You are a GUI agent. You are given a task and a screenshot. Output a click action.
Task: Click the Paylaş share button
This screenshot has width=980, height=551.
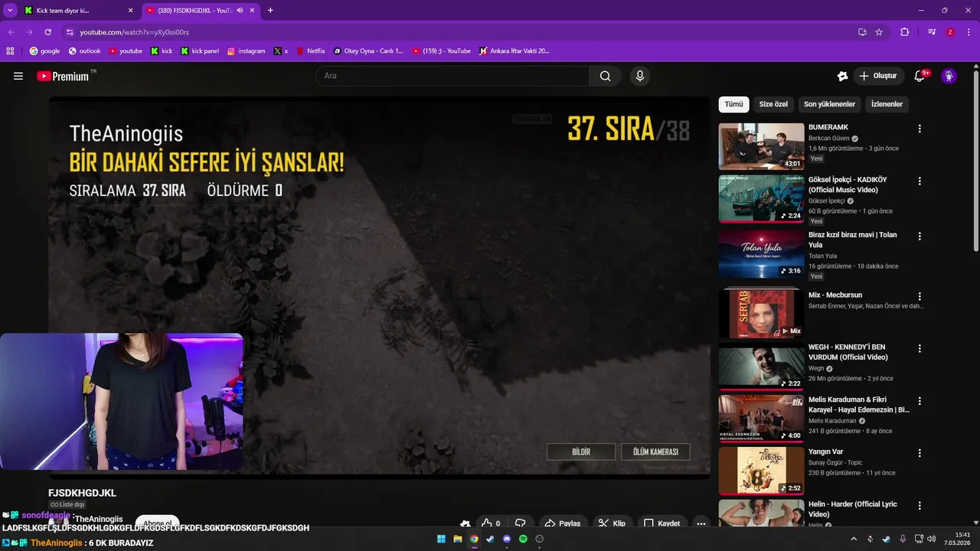click(x=562, y=523)
